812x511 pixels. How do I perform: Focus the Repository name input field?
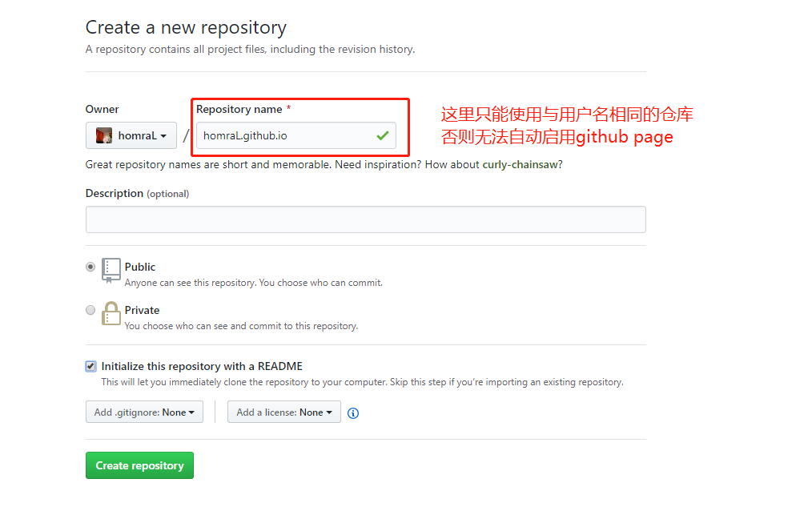coord(284,135)
